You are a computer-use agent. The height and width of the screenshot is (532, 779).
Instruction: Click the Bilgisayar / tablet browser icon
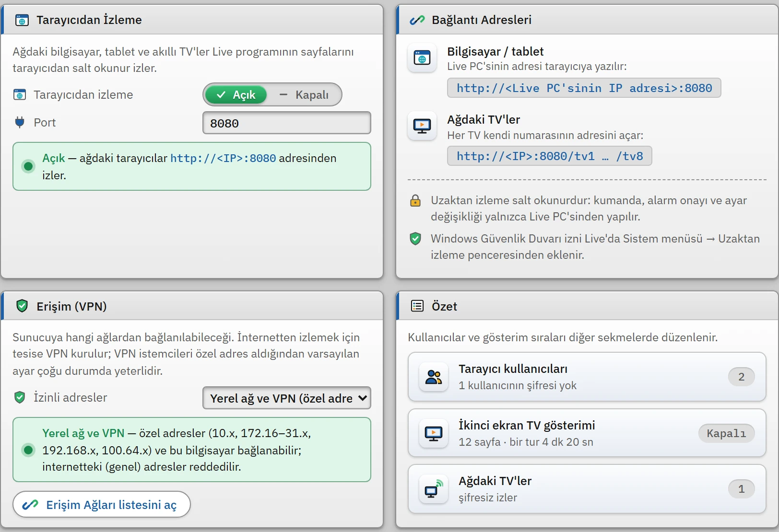(422, 58)
